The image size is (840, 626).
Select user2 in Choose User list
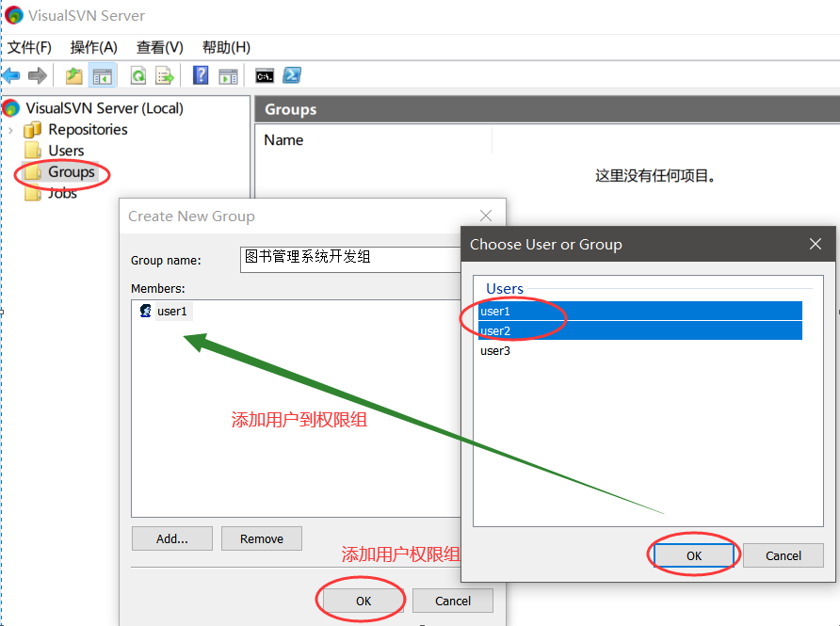(x=640, y=331)
